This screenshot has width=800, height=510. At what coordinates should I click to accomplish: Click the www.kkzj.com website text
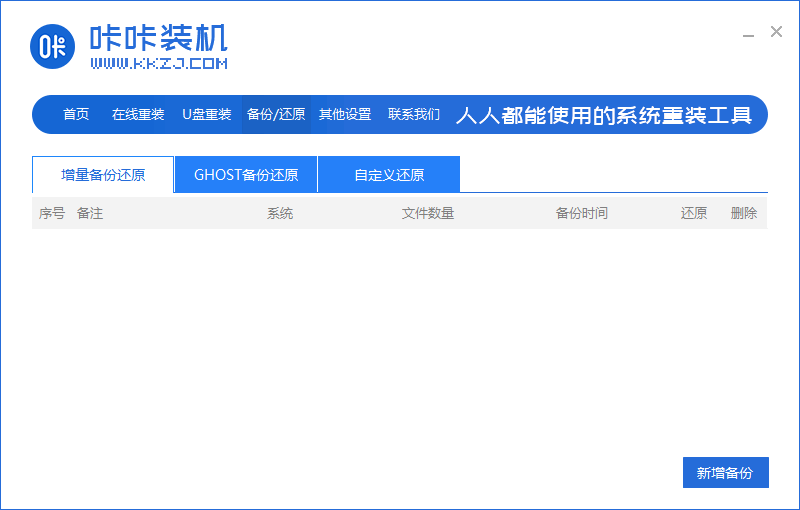(x=159, y=64)
